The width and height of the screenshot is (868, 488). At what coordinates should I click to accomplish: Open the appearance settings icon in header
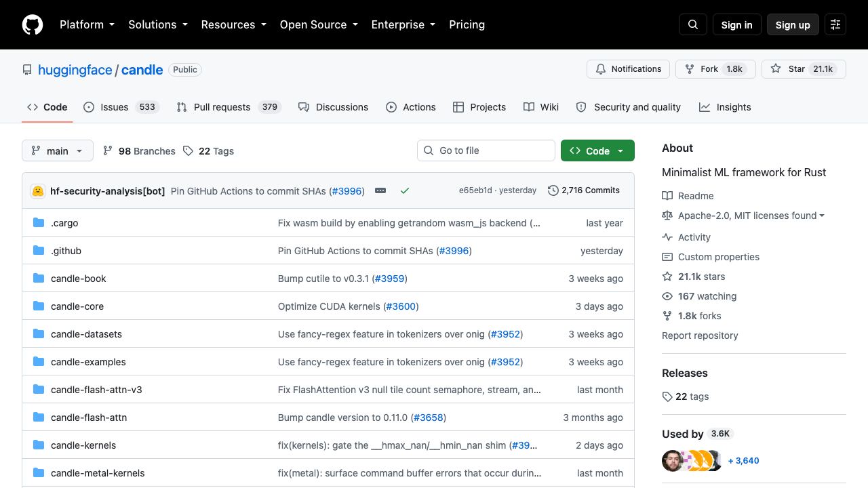click(835, 24)
